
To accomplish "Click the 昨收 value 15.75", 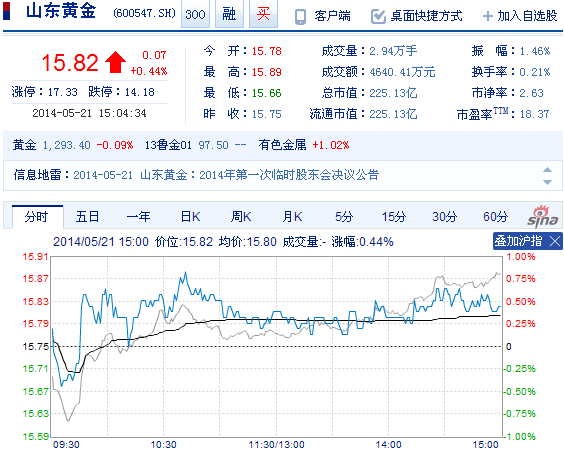I will pos(267,114).
